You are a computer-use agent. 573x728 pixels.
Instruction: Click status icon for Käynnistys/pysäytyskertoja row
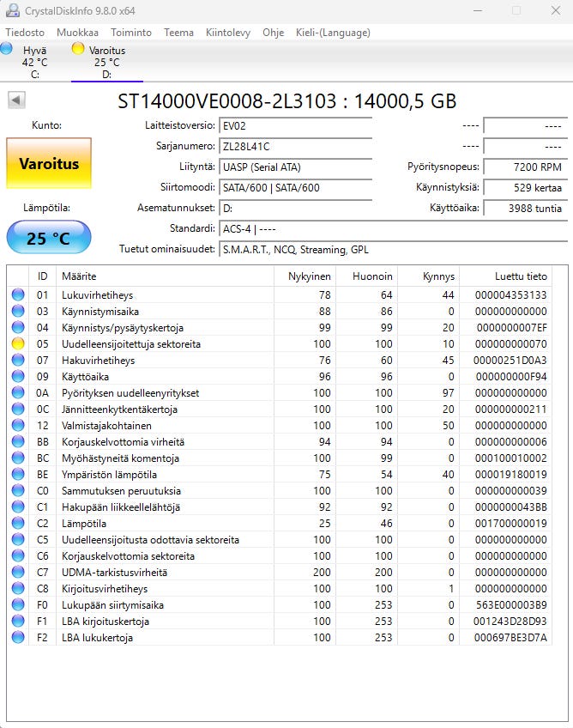pos(18,327)
